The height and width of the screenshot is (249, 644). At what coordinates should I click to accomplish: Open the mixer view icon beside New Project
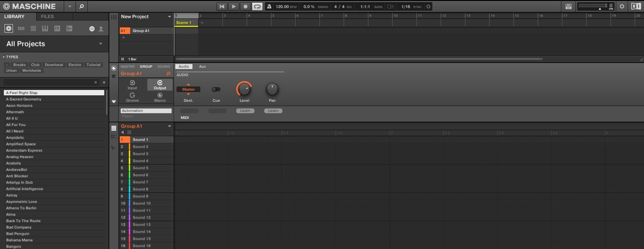[114, 17]
